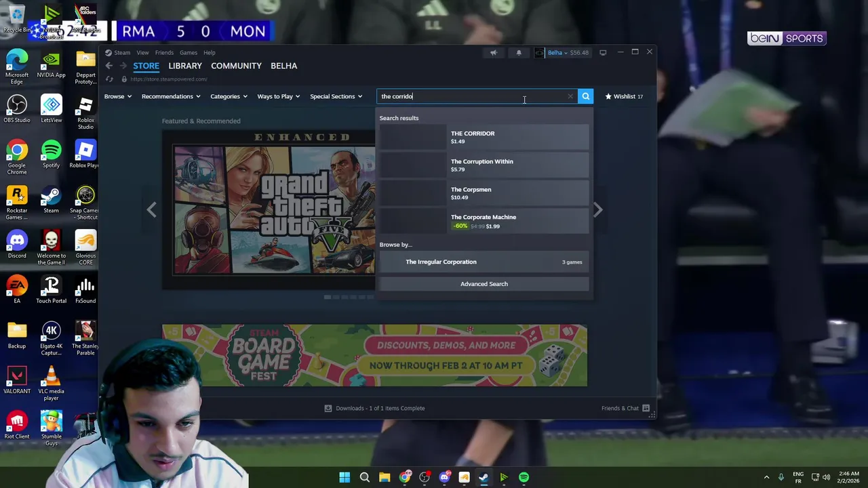Open the EA app shortcut
This screenshot has width=868, height=488.
pyautogui.click(x=17, y=290)
